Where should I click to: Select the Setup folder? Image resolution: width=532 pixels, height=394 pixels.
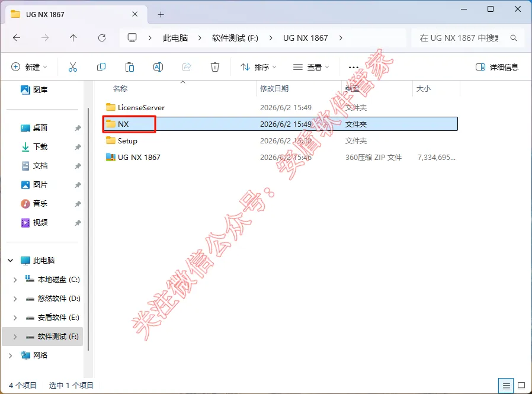[280, 141]
